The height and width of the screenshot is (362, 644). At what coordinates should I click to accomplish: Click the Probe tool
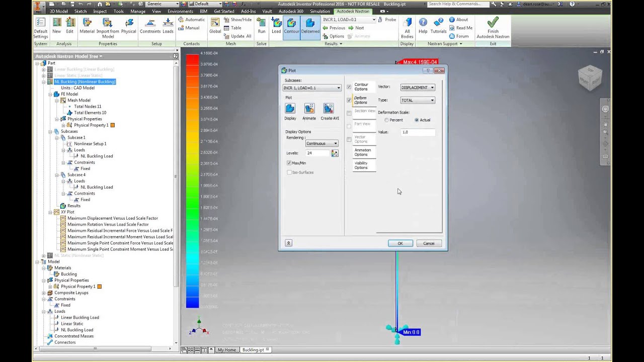(x=386, y=20)
